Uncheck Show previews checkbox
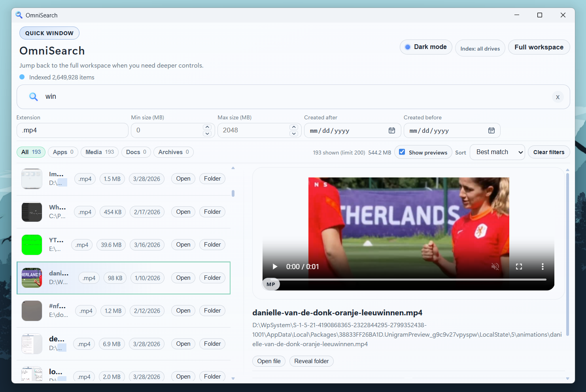This screenshot has width=586, height=392. point(402,152)
